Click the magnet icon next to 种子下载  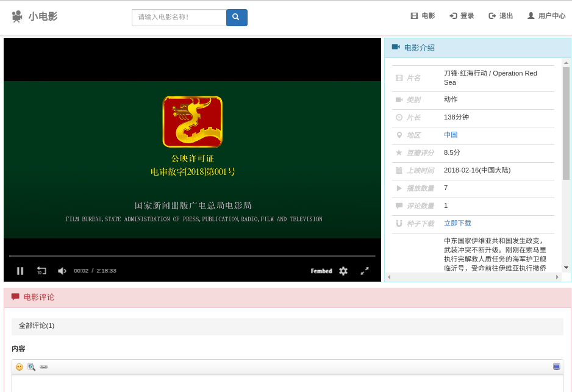[399, 224]
